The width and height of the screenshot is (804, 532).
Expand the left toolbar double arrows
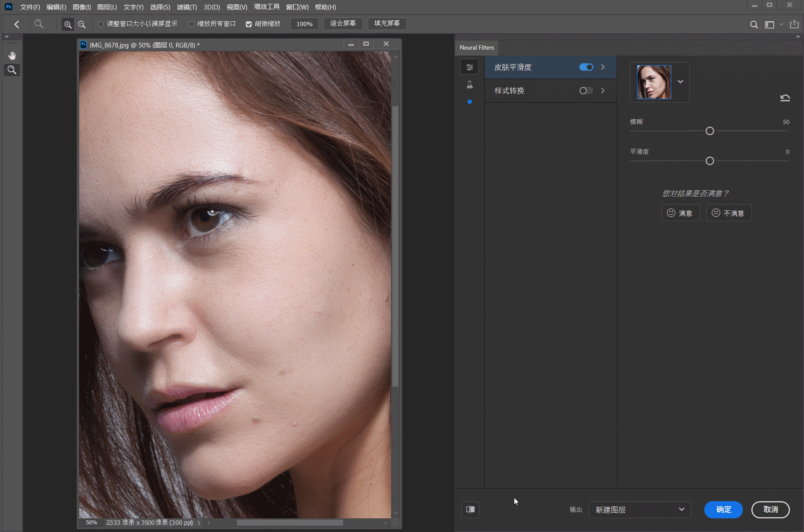coord(7,37)
